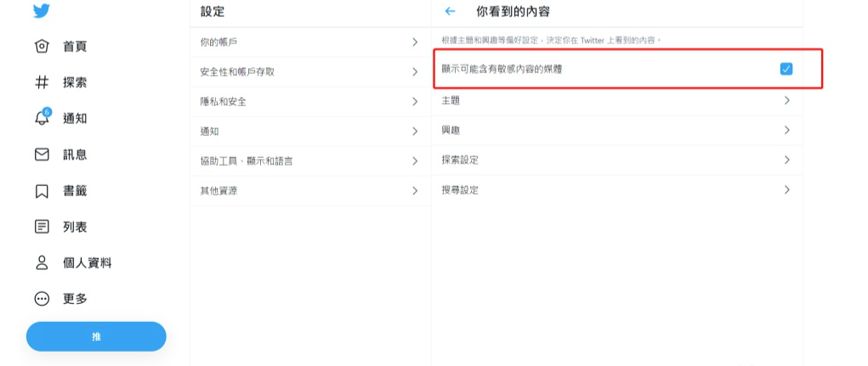Open the 更多 ellipsis icon
868x366 pixels.
coord(42,299)
